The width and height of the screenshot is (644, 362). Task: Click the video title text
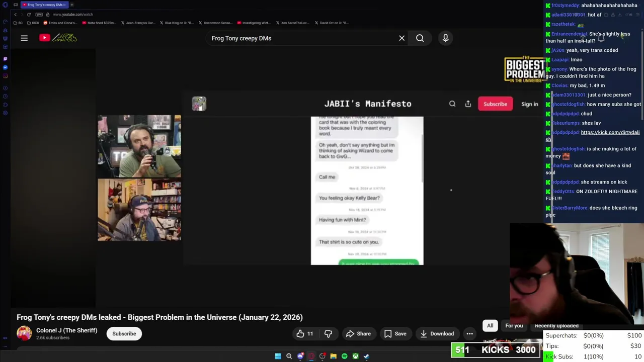(159, 317)
